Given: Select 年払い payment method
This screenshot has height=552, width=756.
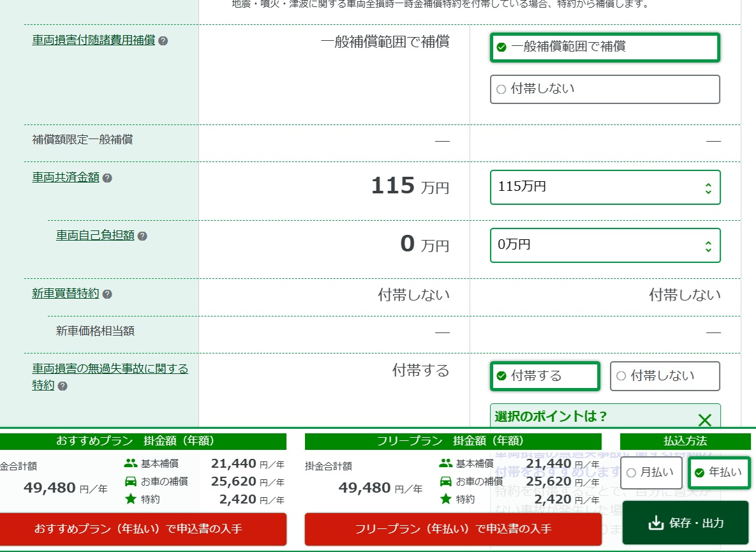Looking at the screenshot, I should click(719, 473).
